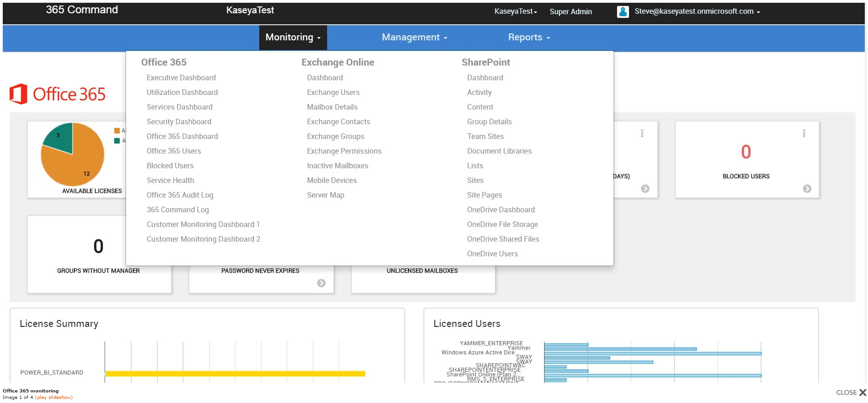Screen dimensions: 868x403
Task: Click the Super Admin role label
Action: coord(571,11)
